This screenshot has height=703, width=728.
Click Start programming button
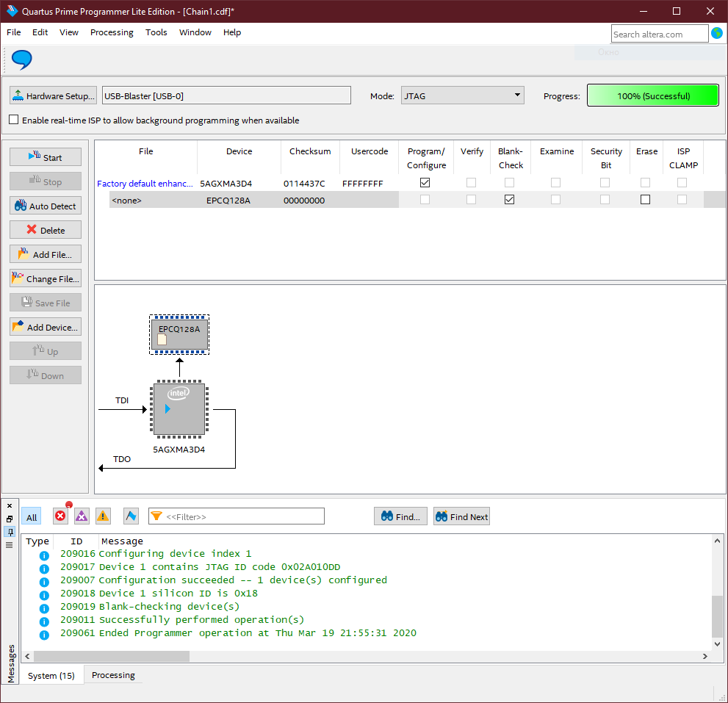click(x=46, y=157)
